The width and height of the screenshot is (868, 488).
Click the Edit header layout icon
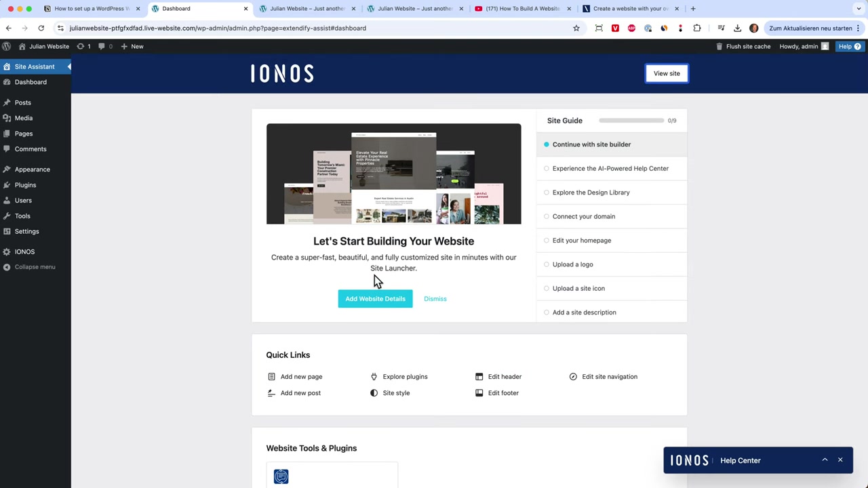point(479,377)
